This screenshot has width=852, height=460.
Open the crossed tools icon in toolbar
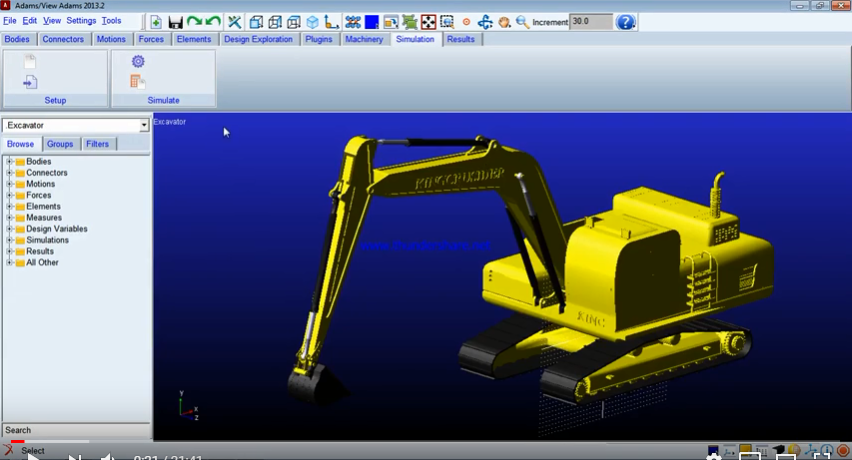[234, 22]
